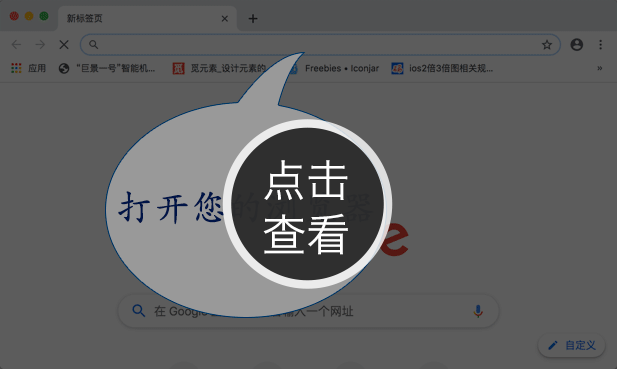Click the 自定义 customize button

click(572, 345)
